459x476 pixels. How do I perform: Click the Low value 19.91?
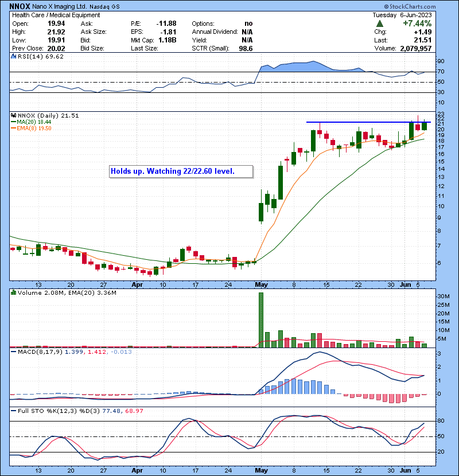click(56, 40)
